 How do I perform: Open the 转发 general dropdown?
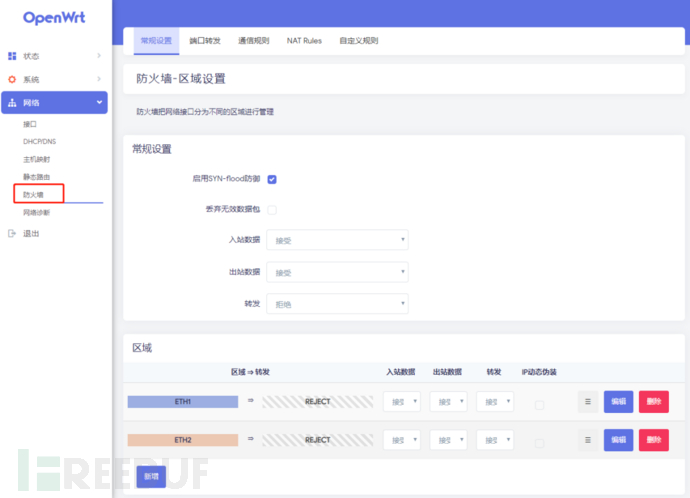tap(338, 304)
